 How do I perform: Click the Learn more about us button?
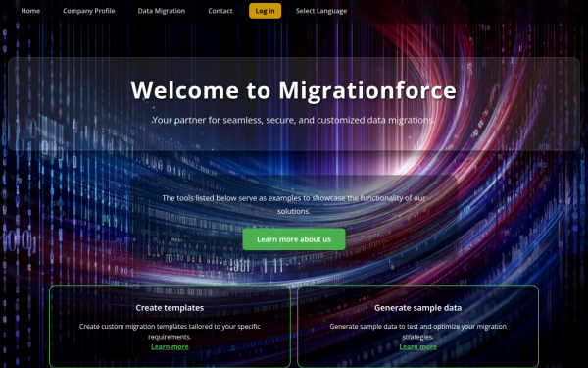point(294,239)
